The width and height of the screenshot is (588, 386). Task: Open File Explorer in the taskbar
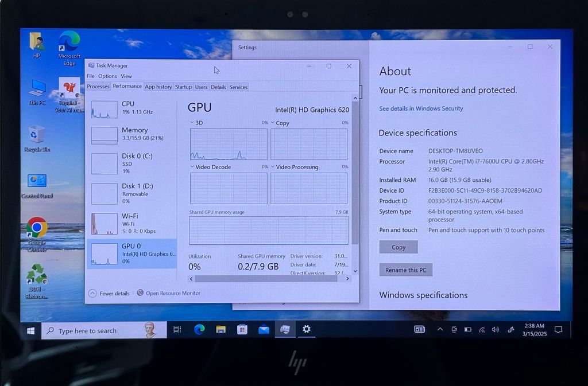220,329
